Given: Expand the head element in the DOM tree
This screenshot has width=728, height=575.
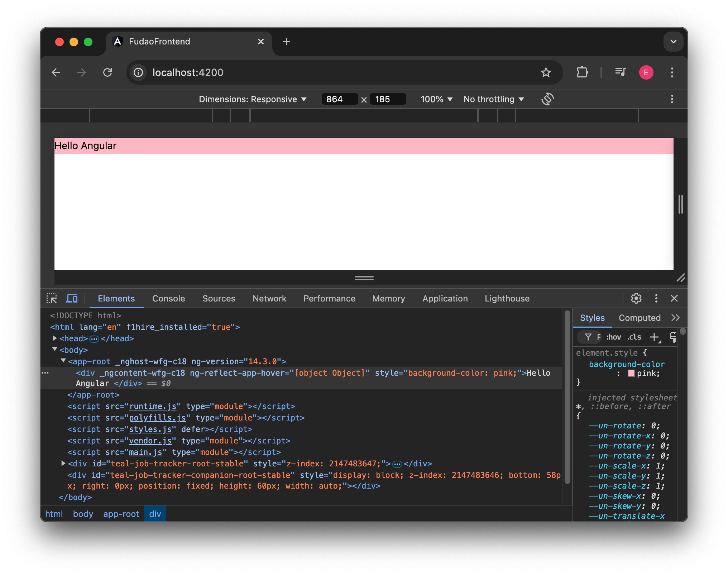Looking at the screenshot, I should pos(54,338).
